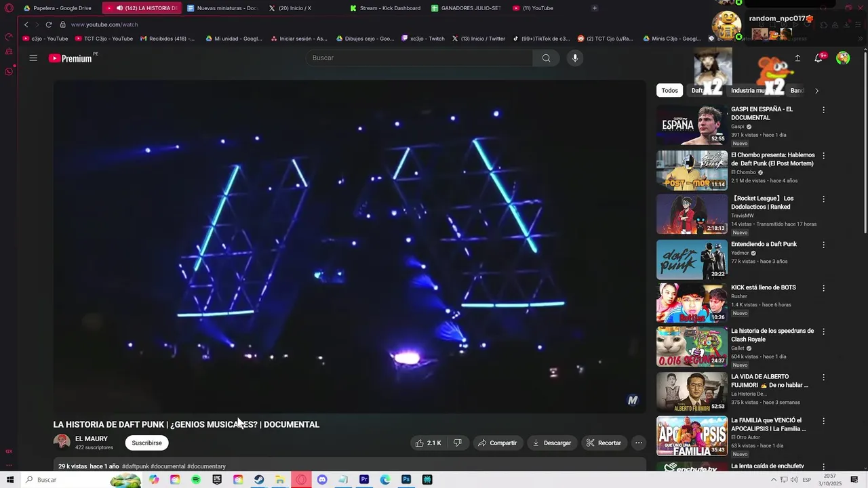Click the search magnifier button
This screenshot has height=488, width=868.
click(x=546, y=58)
